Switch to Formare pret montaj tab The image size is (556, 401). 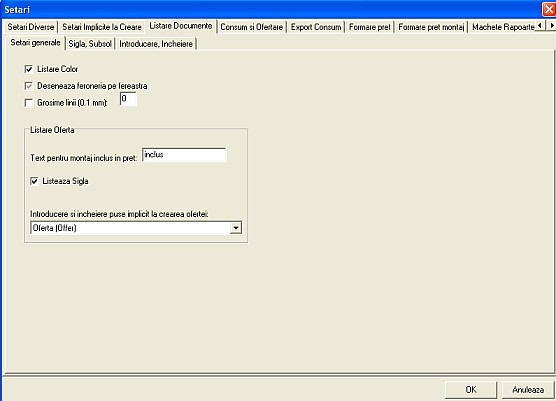pos(431,27)
